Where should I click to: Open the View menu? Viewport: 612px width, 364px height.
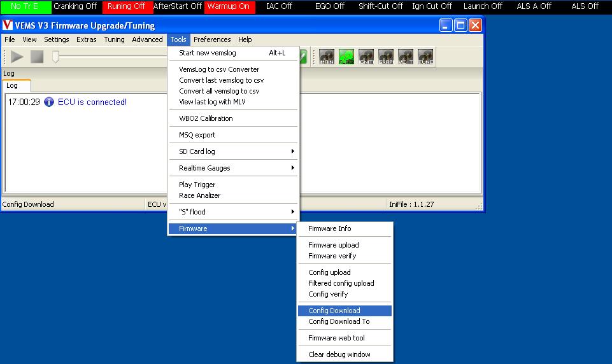[x=29, y=39]
